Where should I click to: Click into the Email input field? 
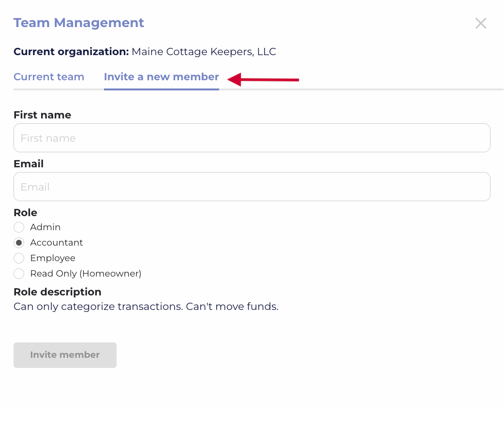pos(252,187)
